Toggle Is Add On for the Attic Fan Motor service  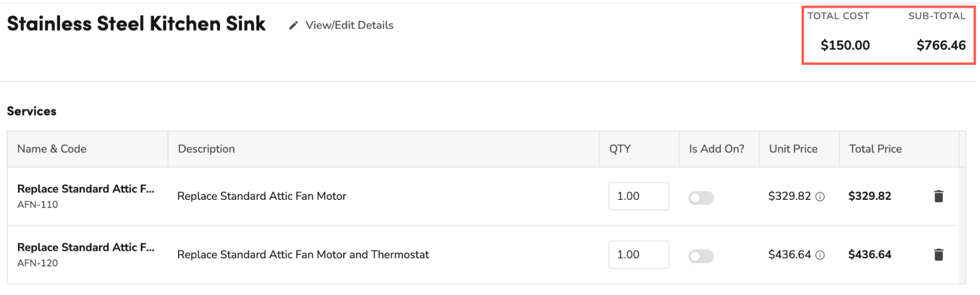pos(701,197)
